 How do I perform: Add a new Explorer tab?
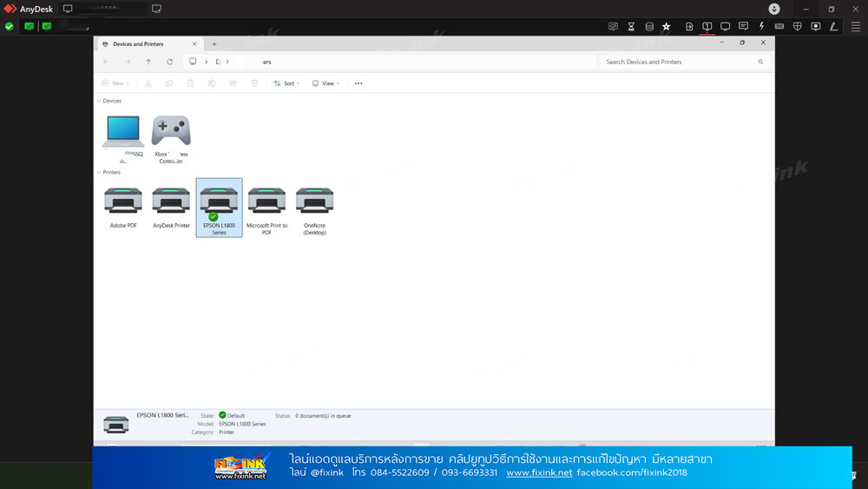[214, 44]
